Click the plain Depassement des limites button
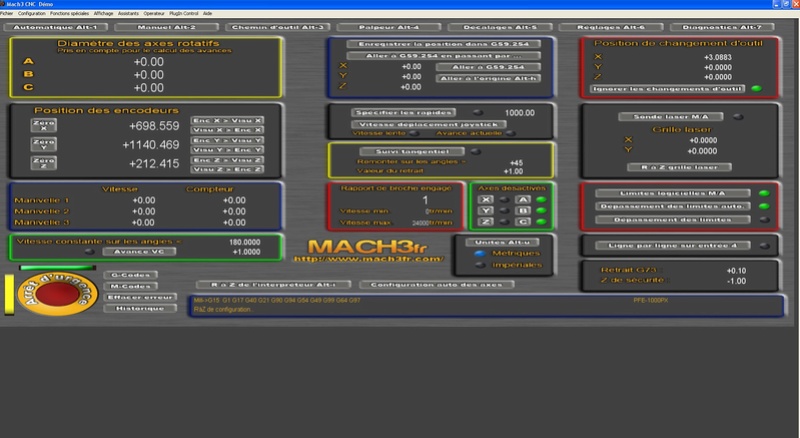The width and height of the screenshot is (800, 438). click(672, 220)
